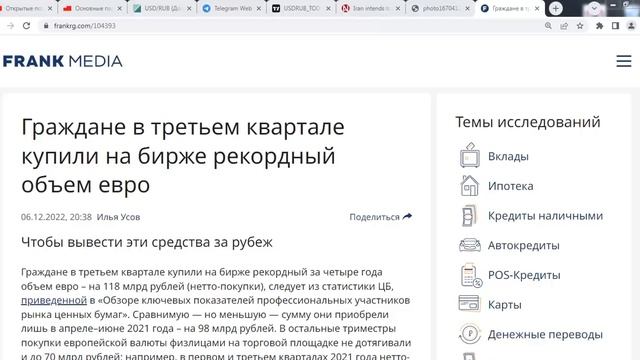Click subtitle Чтобы вывести эти средства за рубеж
This screenshot has width=640, height=360.
(x=147, y=242)
